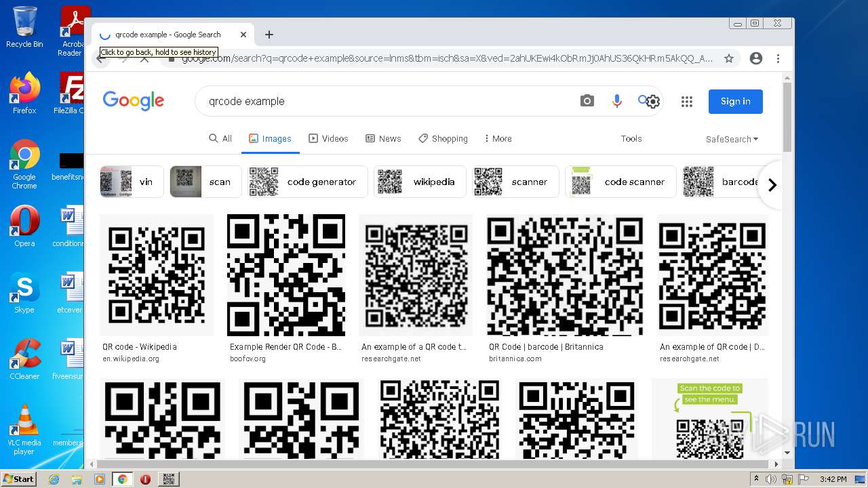The image size is (868, 488).
Task: Switch to News tab
Action: click(x=383, y=138)
